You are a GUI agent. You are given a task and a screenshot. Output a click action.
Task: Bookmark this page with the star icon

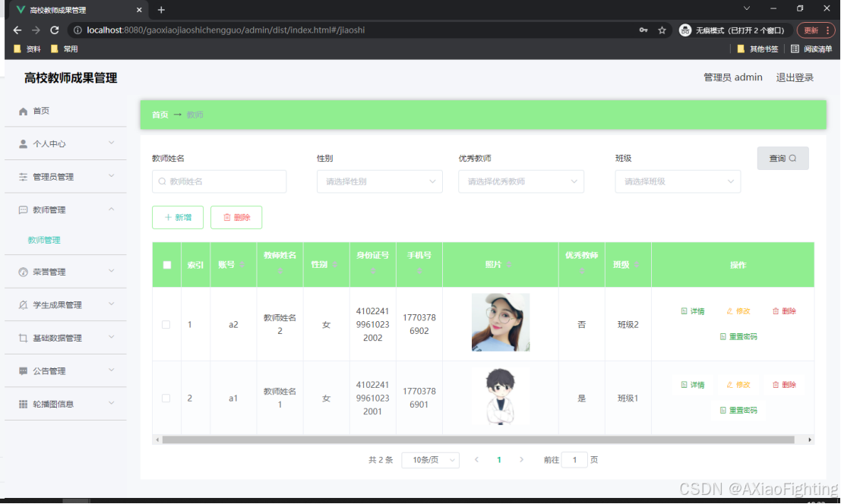(x=662, y=30)
